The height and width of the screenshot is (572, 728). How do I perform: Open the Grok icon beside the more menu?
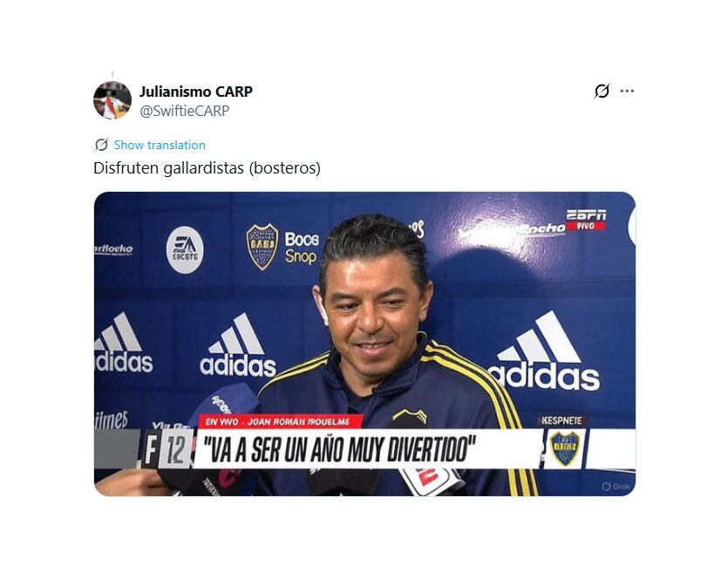click(x=602, y=91)
